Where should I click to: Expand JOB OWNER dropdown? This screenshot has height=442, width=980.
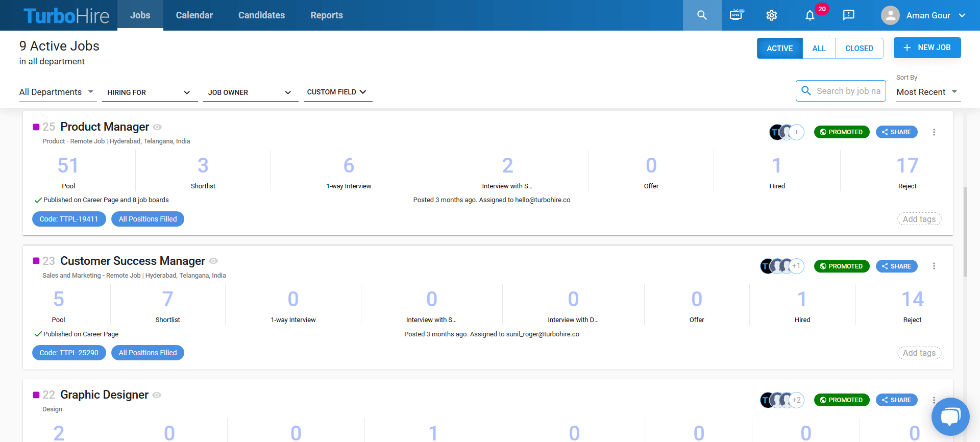[x=251, y=92]
